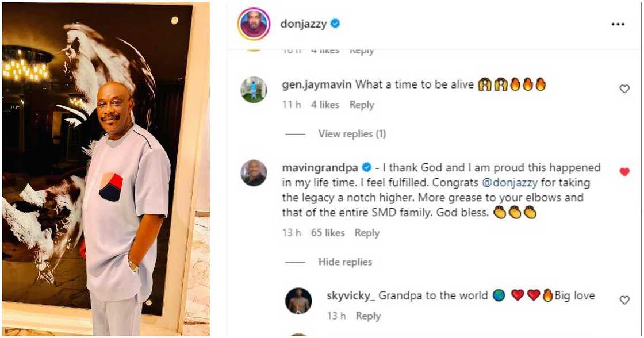Open skyvicky_'s profile avatar
Image resolution: width=644 pixels, height=338 pixels.
click(298, 301)
